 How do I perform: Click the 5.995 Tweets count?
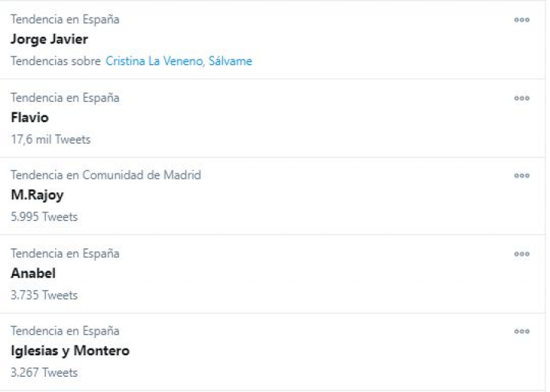[x=44, y=217]
